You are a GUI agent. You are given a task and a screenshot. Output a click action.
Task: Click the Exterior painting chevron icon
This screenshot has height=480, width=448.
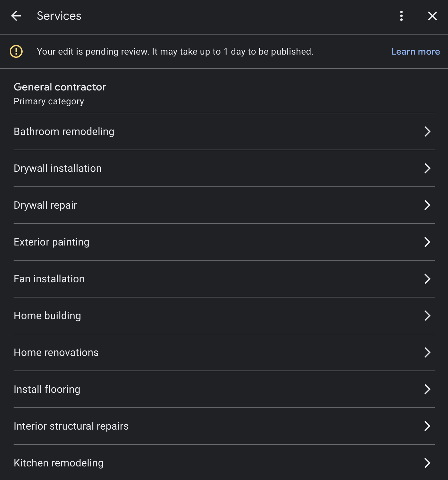pos(427,242)
